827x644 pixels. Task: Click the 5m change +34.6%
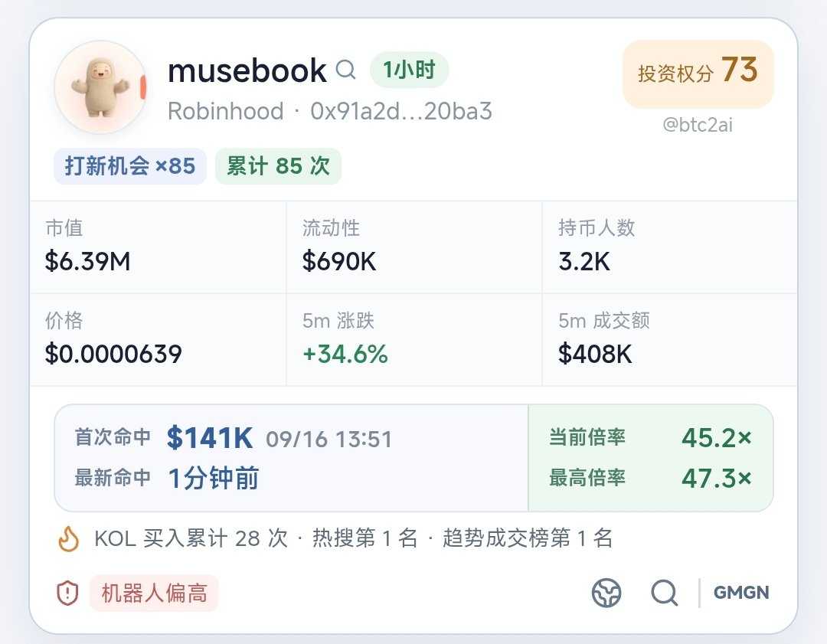pos(345,353)
